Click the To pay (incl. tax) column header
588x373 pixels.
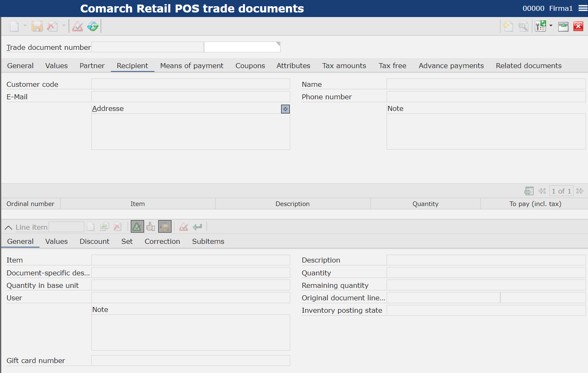click(x=535, y=204)
